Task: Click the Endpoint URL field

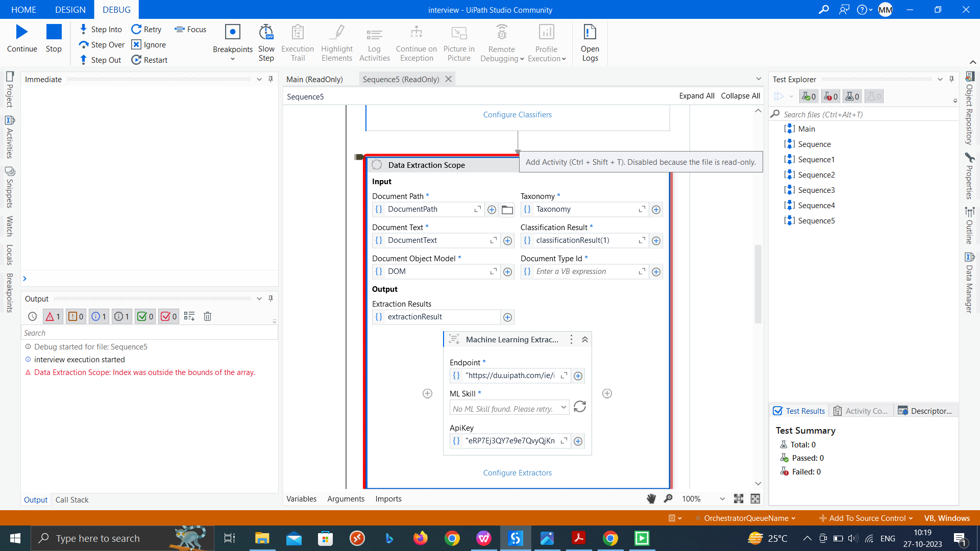Action: click(x=510, y=375)
